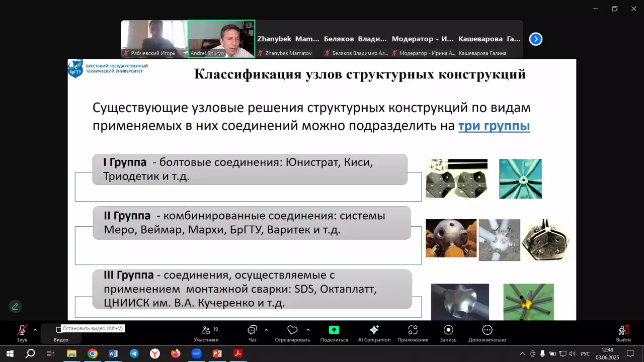Open PowerPoint from the taskbar
The width and height of the screenshot is (644, 362).
click(x=217, y=353)
